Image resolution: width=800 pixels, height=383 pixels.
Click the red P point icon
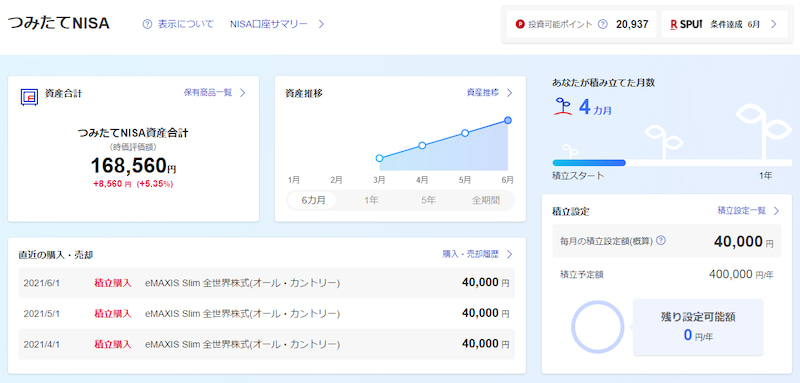click(520, 24)
